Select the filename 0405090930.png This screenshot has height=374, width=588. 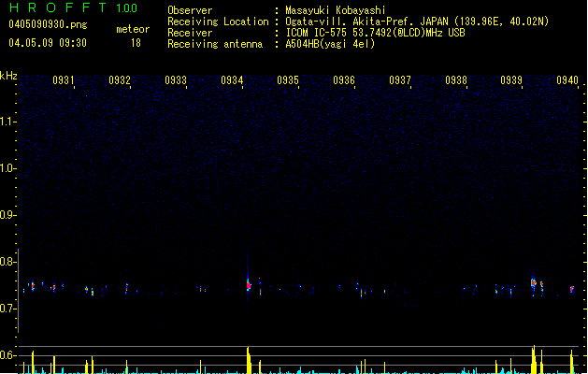coord(48,24)
